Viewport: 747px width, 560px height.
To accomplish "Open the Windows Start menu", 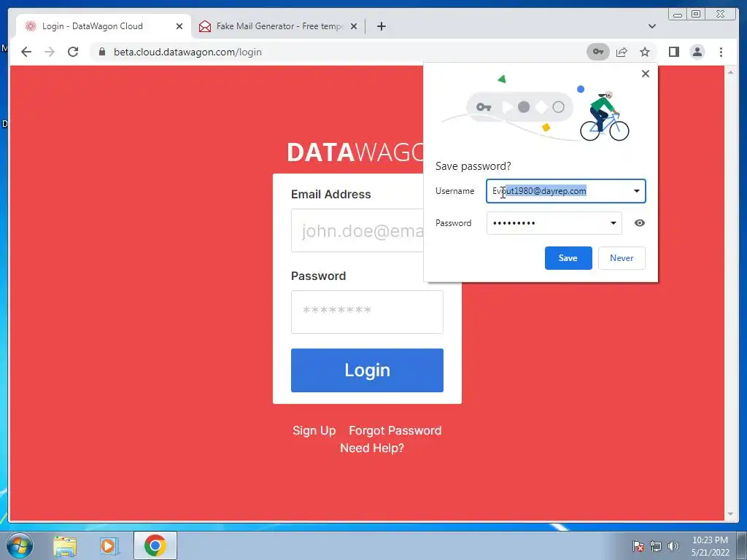I will [20, 545].
